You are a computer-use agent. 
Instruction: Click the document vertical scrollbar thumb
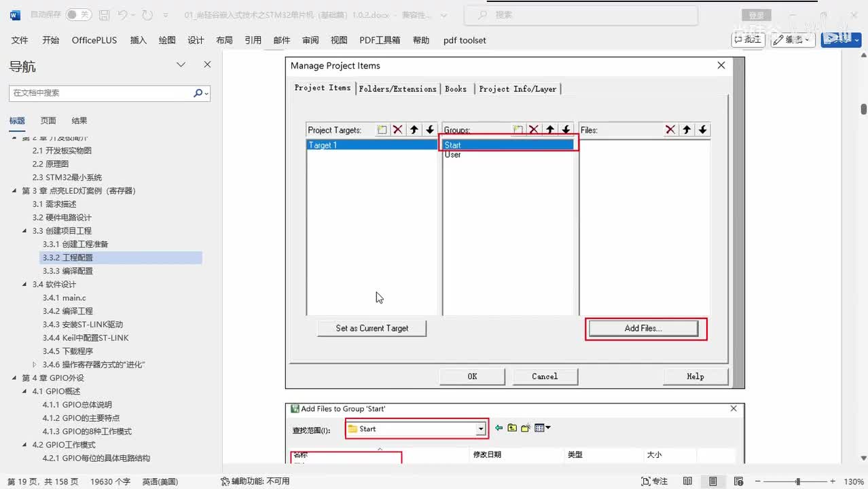863,109
